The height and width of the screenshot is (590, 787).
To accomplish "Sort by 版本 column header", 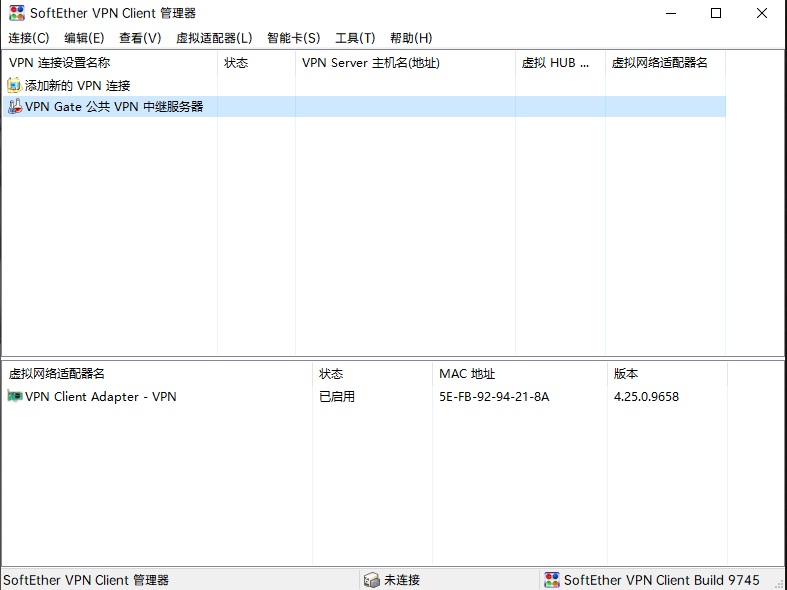I will coord(668,374).
